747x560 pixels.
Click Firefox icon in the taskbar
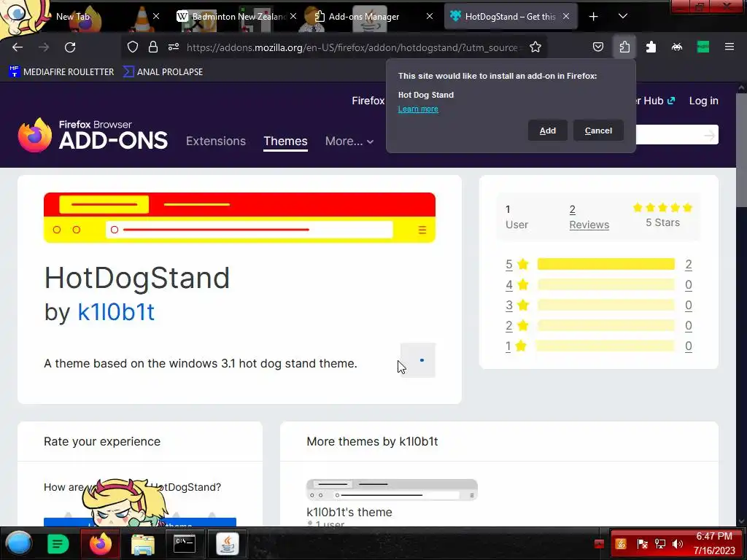click(x=101, y=544)
